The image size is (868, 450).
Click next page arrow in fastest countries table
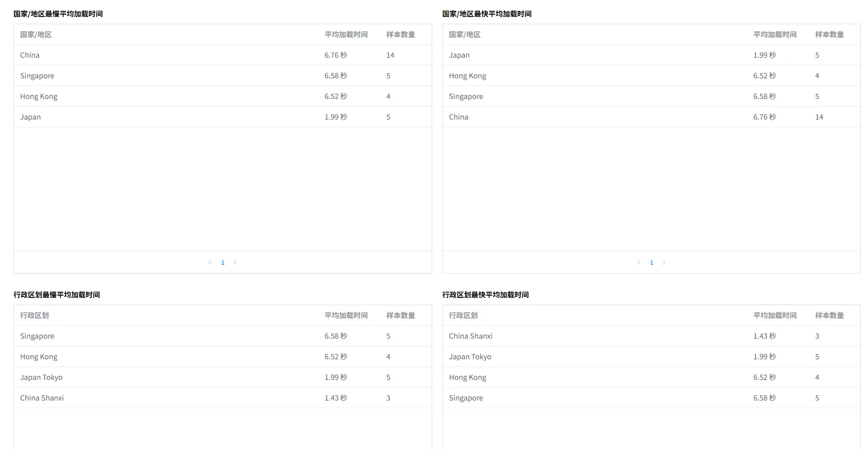coord(664,262)
